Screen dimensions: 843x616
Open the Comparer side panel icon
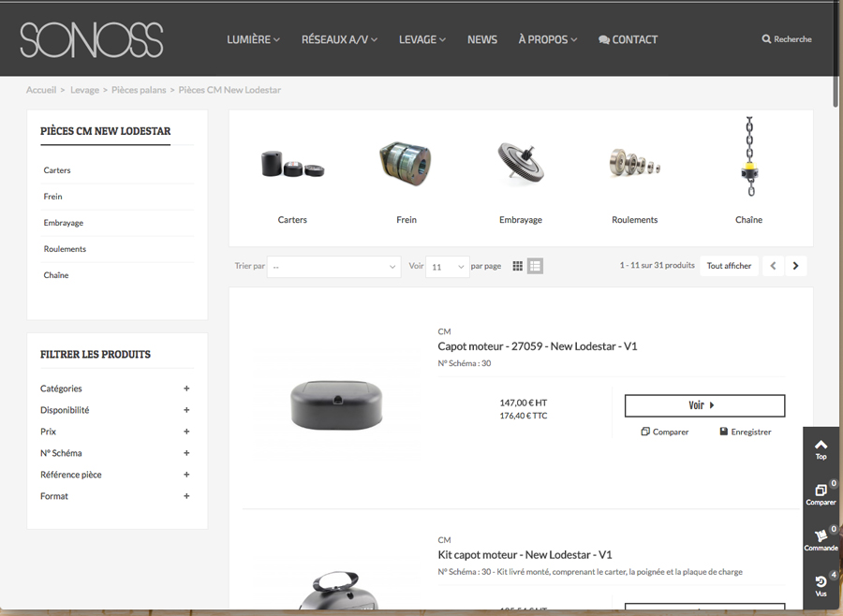coord(821,494)
